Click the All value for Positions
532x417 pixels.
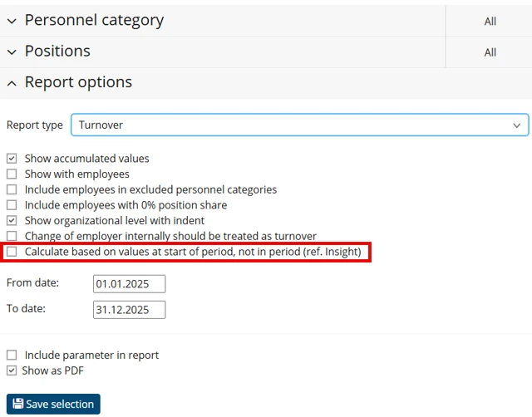coord(490,52)
